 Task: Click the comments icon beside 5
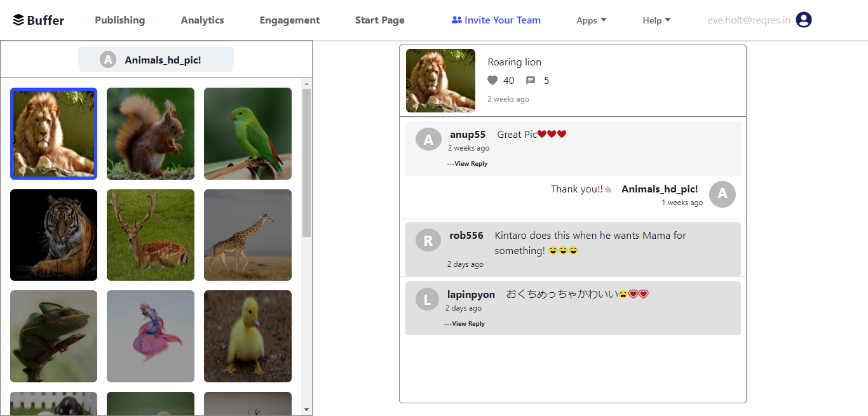pyautogui.click(x=531, y=81)
